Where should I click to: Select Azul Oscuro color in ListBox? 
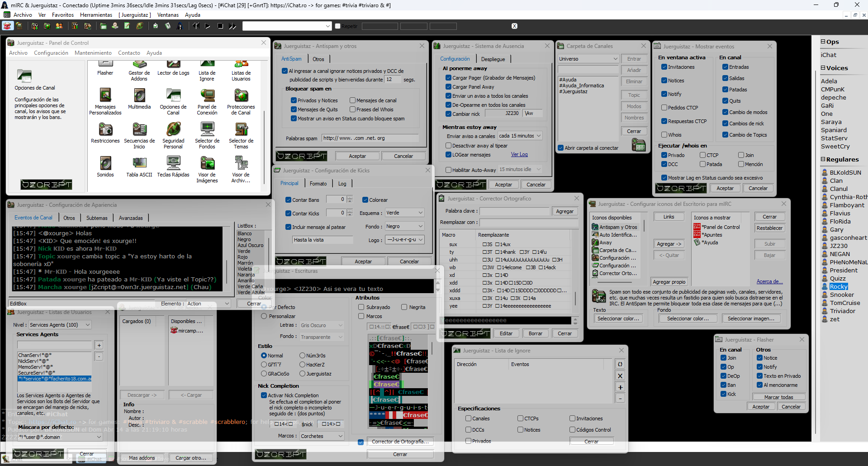point(250,245)
